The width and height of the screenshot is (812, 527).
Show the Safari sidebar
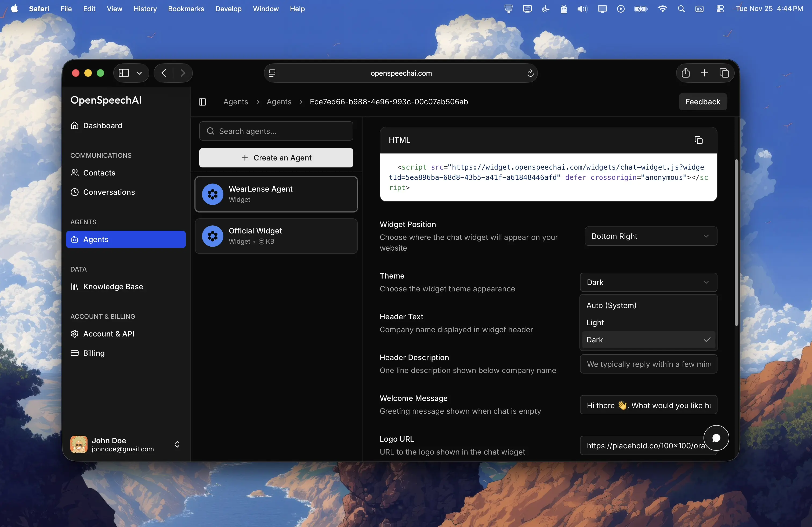124,73
